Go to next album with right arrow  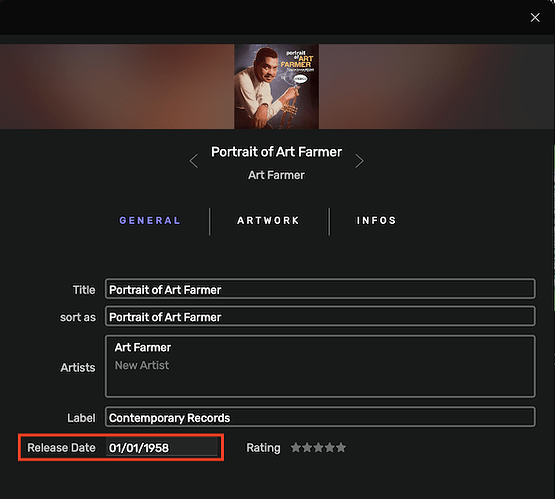pyautogui.click(x=359, y=161)
